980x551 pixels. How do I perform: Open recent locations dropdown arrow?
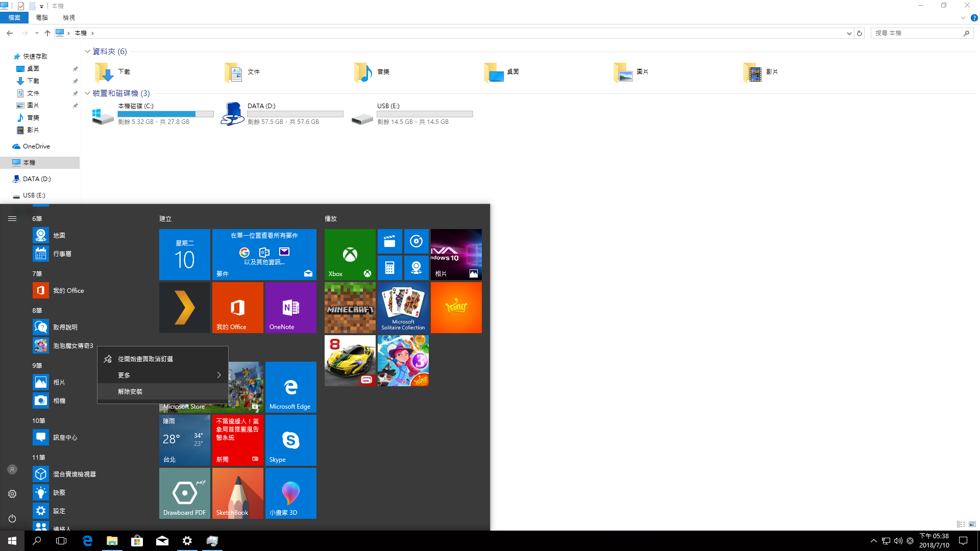(x=37, y=33)
